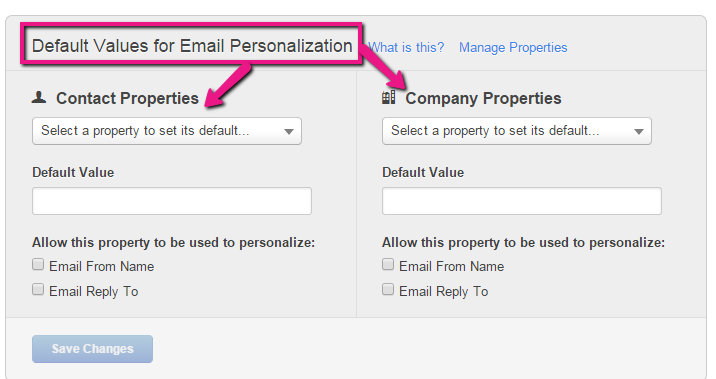Open the Contact Properties property dropdown
The width and height of the screenshot is (716, 379).
[167, 131]
